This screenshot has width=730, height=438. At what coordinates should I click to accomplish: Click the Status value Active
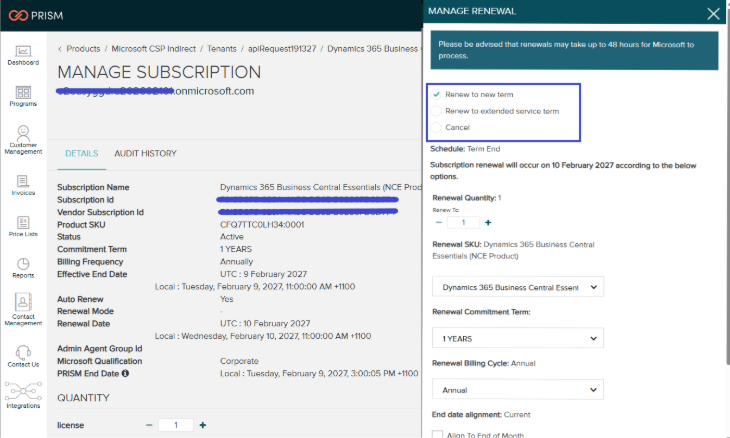(x=232, y=237)
